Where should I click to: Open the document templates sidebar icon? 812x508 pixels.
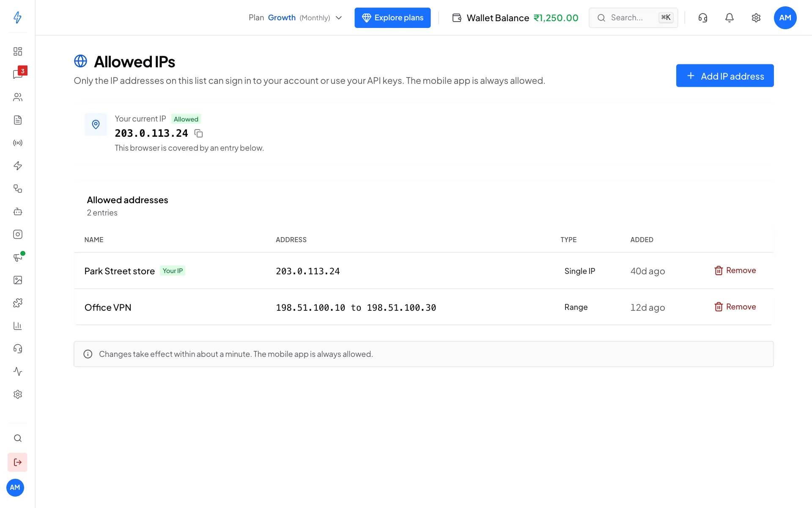pos(17,120)
